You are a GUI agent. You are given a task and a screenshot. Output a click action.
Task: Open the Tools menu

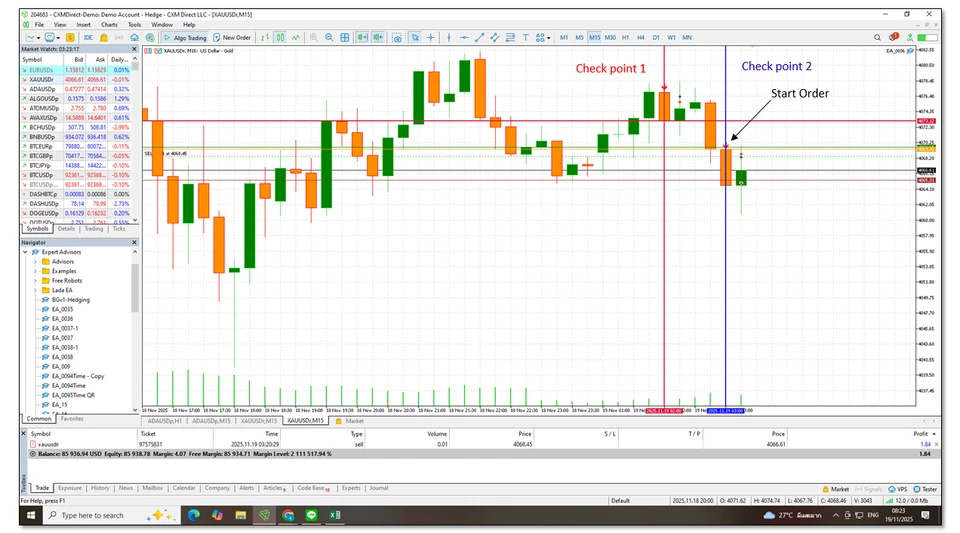coord(134,25)
